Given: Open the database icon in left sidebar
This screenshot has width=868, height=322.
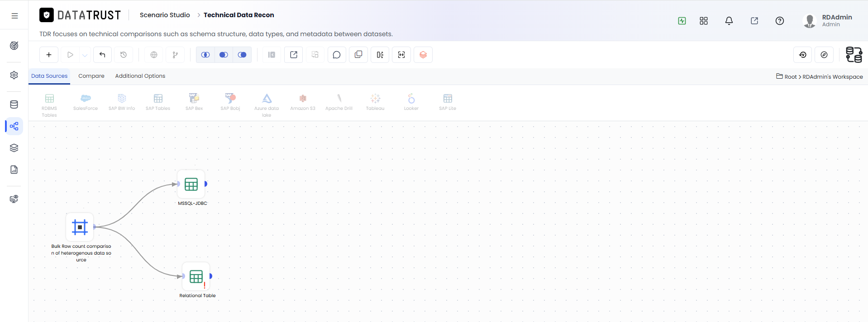Looking at the screenshot, I should point(14,104).
